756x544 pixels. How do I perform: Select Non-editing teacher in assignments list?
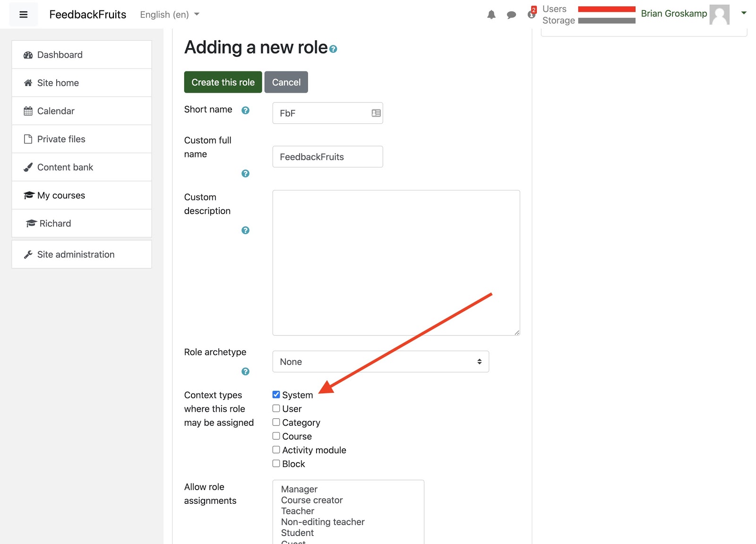point(323,522)
